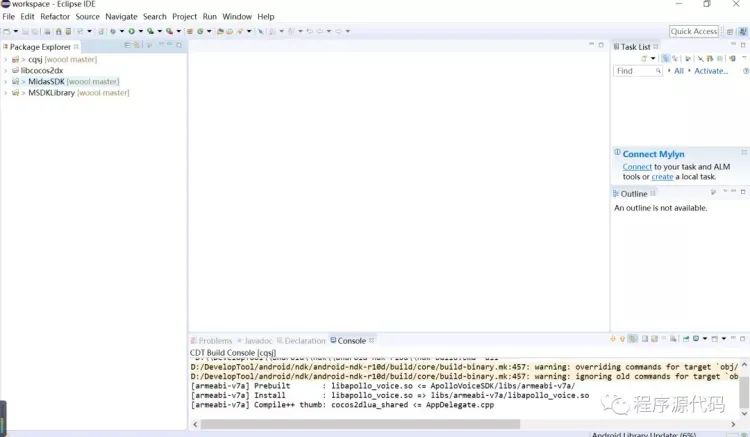This screenshot has width=750, height=437.
Task: Minimize the editor area
Action: click(x=591, y=44)
